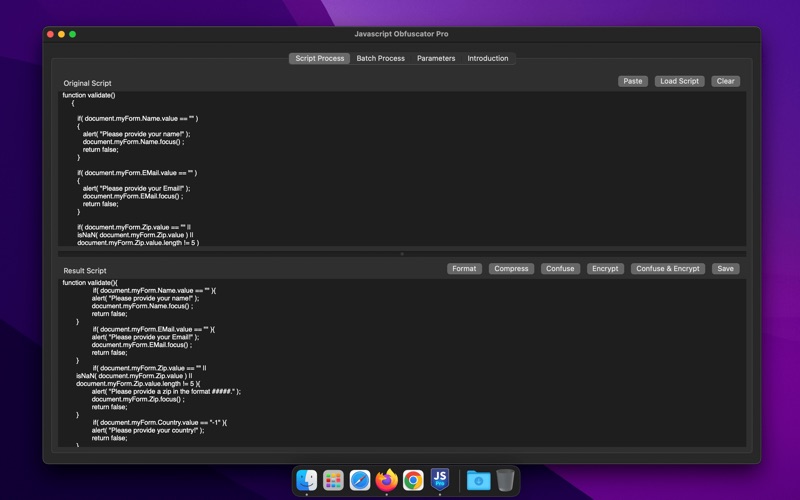Click the Paste button
The height and width of the screenshot is (500, 800).
(632, 81)
